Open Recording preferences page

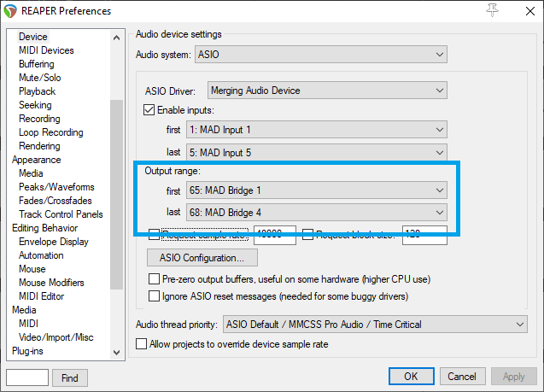click(39, 119)
